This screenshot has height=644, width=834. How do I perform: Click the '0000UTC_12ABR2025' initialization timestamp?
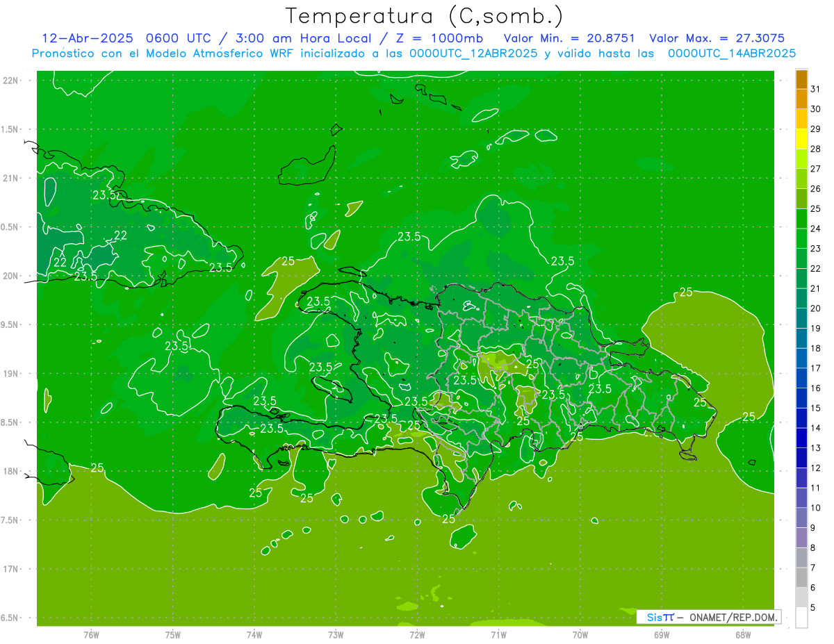click(x=473, y=53)
